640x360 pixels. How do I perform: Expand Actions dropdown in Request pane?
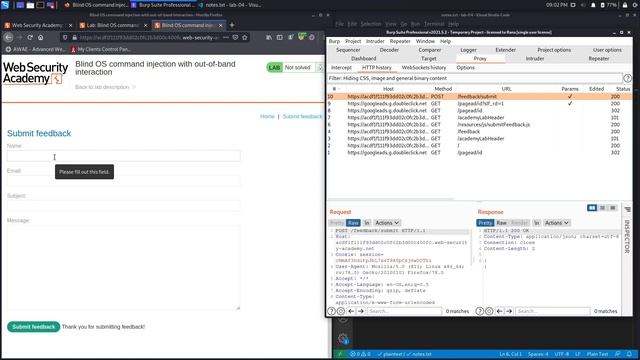(387, 222)
